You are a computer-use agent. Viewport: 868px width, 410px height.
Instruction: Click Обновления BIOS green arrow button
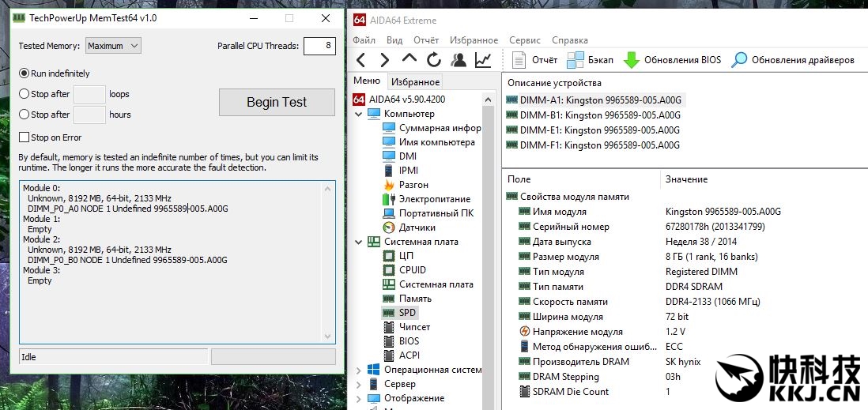pyautogui.click(x=672, y=60)
